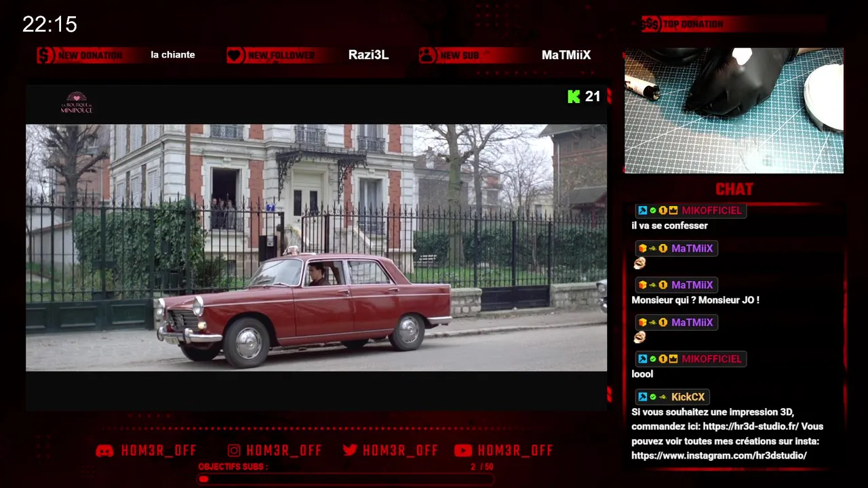Click the movie video showing the red car

click(316, 247)
